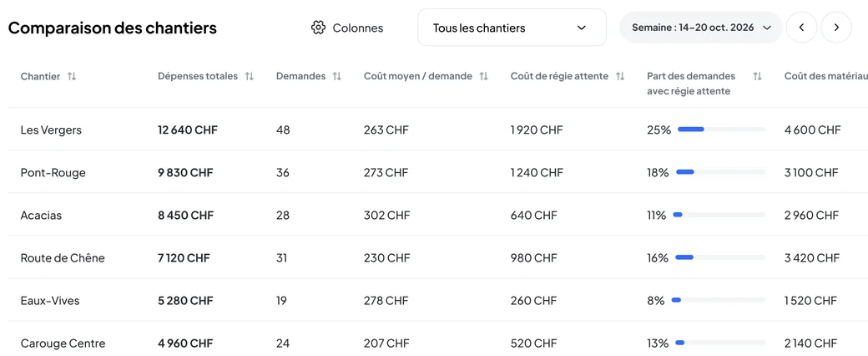Go to previous week arrow

[801, 28]
